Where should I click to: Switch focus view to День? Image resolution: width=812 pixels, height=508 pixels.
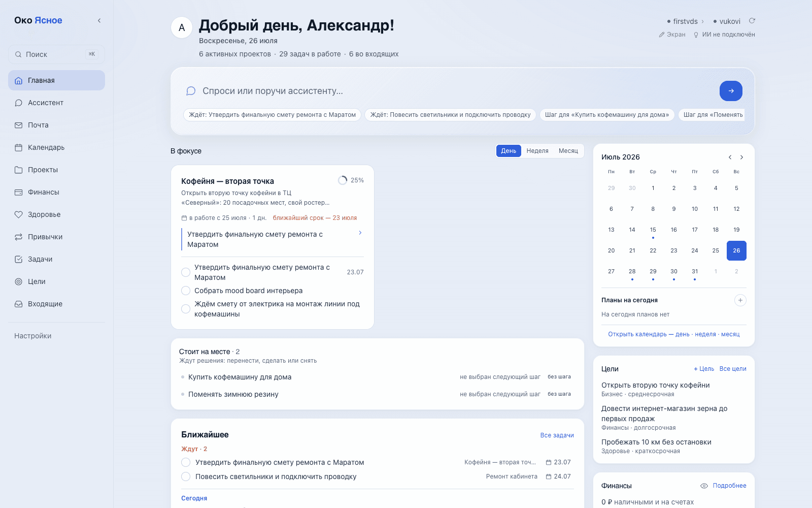(x=509, y=151)
